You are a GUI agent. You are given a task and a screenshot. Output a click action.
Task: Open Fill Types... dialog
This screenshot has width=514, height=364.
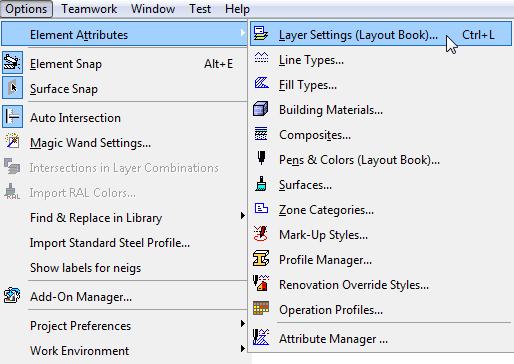pyautogui.click(x=308, y=85)
